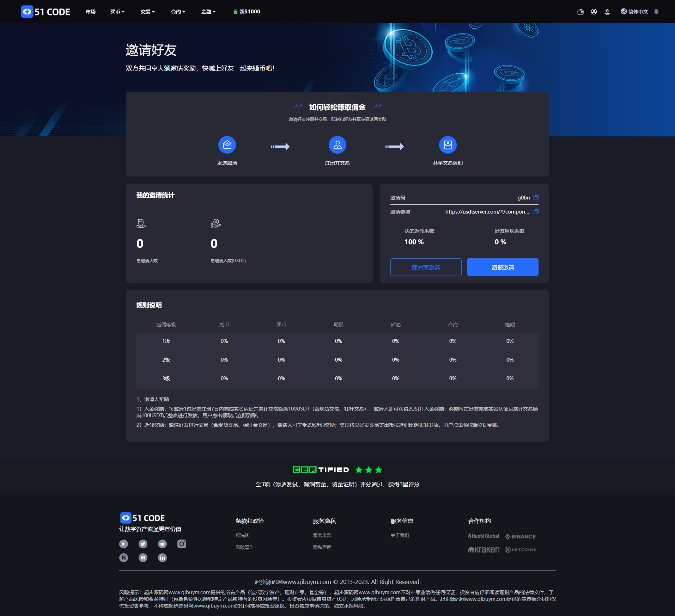This screenshot has height=616, width=675.
Task: Click the 100 % rebate value
Action: [x=414, y=242]
